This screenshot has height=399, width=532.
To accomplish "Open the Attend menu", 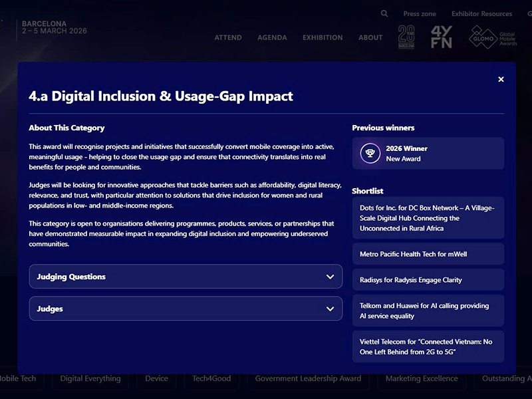I will click(x=228, y=38).
